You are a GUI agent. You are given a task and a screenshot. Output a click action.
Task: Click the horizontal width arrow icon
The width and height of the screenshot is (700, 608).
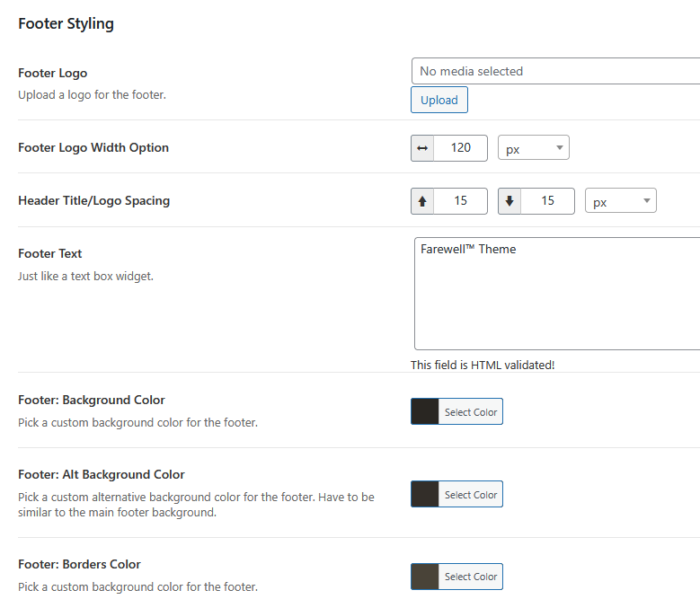[422, 148]
